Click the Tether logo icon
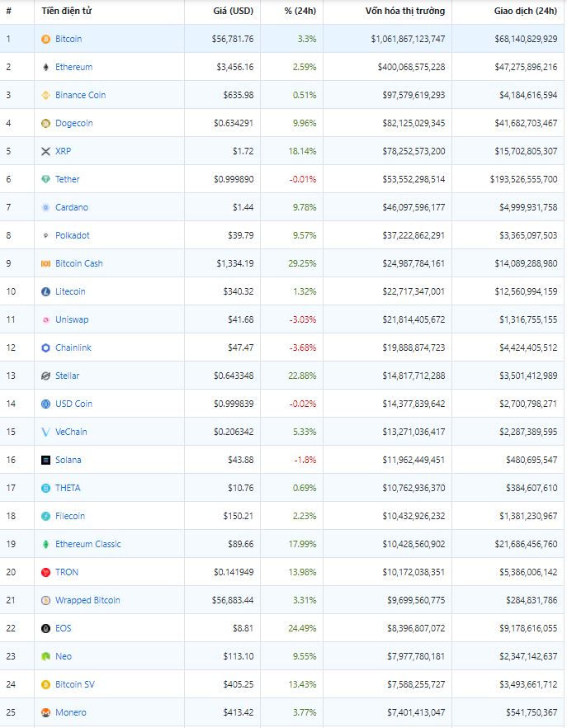 45,179
